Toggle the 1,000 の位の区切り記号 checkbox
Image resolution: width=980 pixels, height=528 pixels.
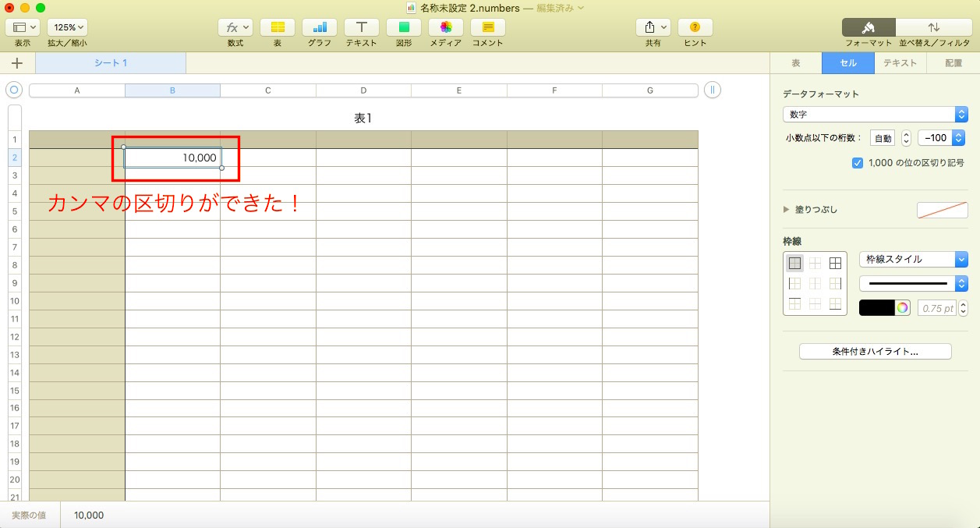[x=858, y=163]
